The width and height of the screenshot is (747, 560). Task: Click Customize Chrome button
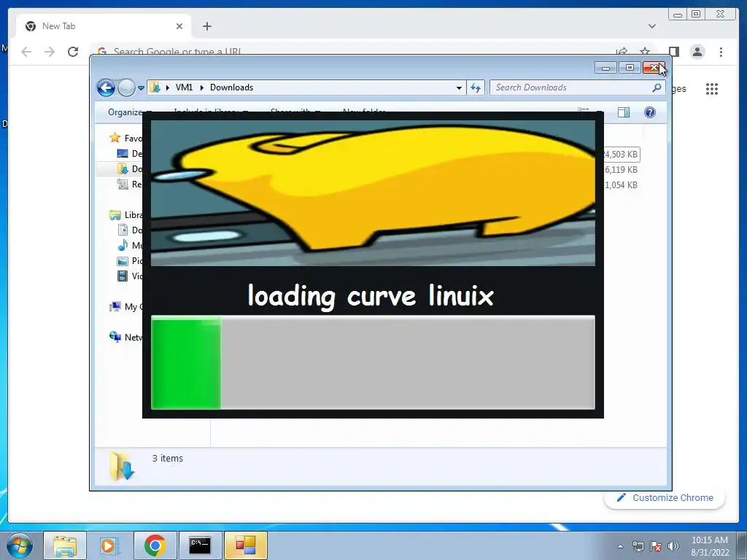point(665,497)
